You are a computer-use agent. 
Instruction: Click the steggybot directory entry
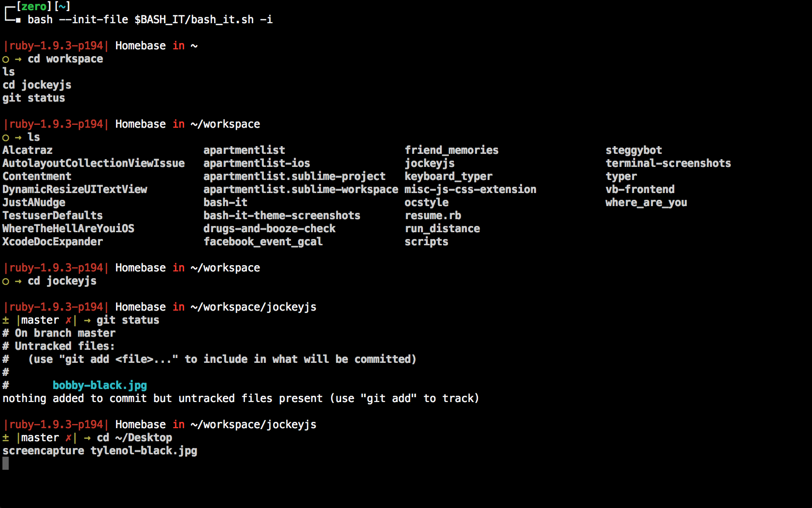[634, 150]
